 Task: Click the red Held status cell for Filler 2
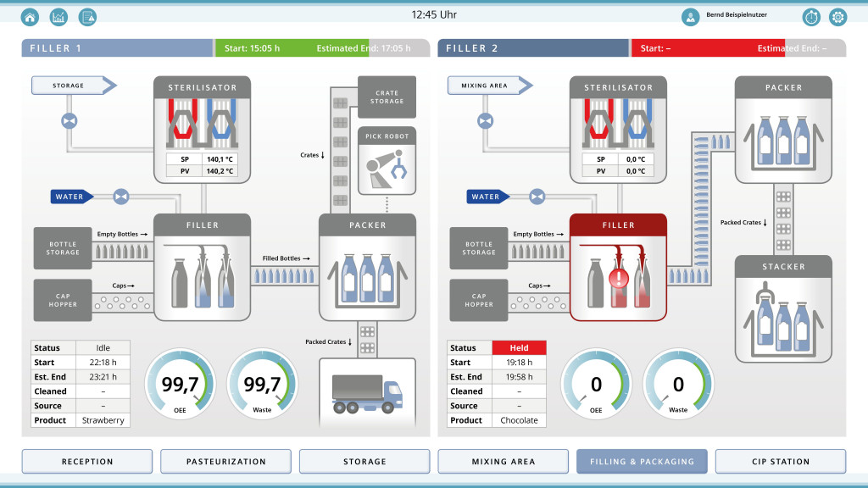pos(520,347)
